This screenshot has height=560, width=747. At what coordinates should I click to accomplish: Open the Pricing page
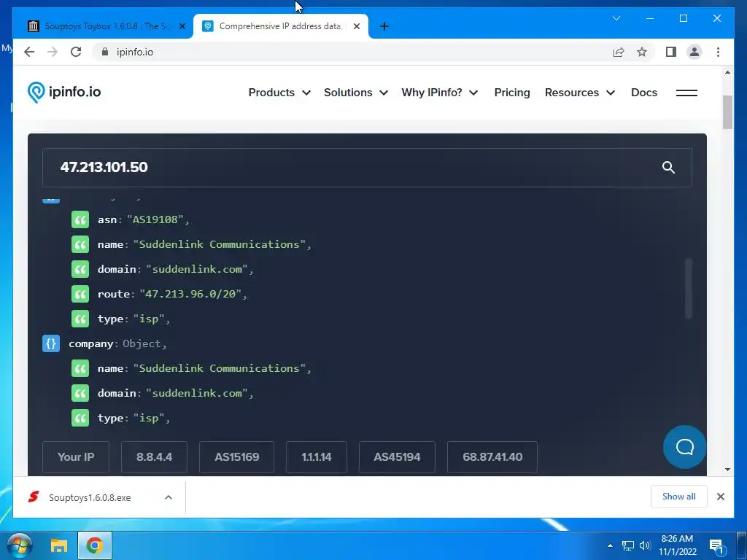[x=511, y=93]
